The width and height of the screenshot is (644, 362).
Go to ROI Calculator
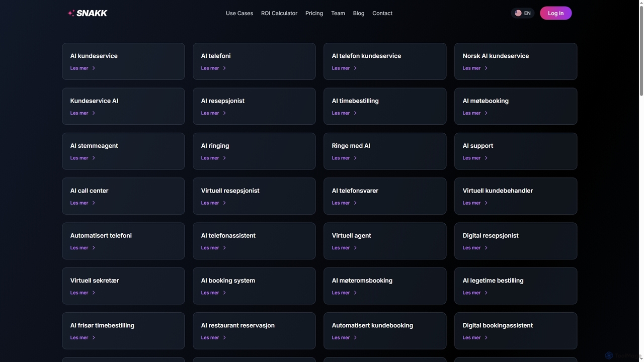[279, 13]
